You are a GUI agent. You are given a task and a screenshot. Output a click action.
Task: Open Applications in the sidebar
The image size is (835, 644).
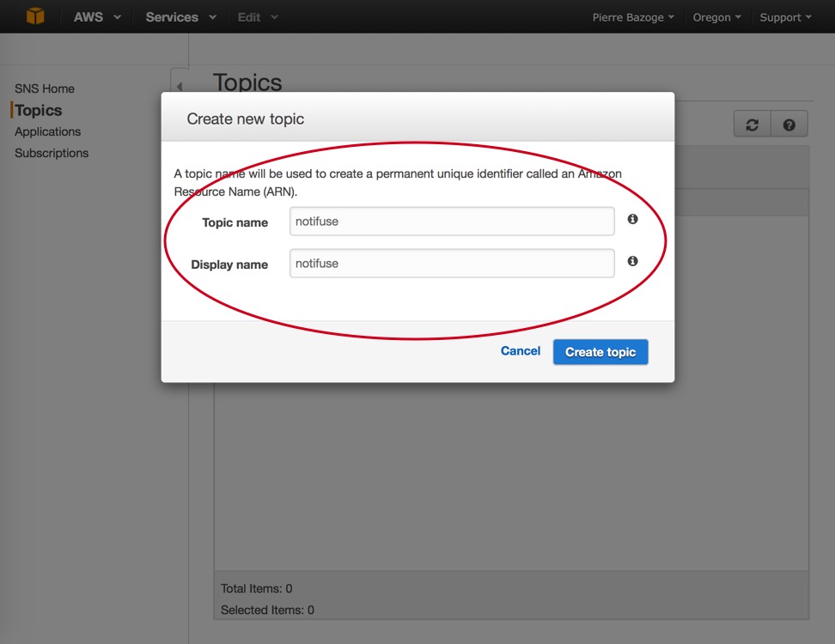[x=48, y=131]
